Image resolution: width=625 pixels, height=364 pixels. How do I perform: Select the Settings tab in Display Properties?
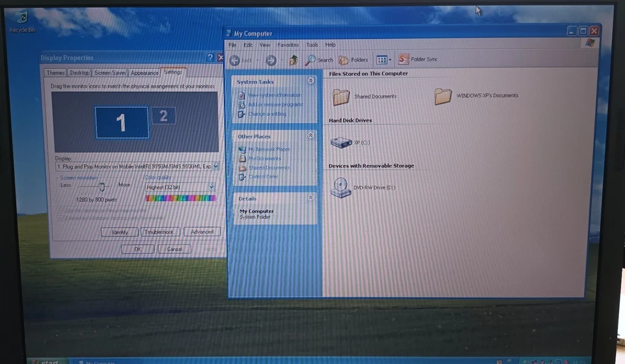coord(173,72)
